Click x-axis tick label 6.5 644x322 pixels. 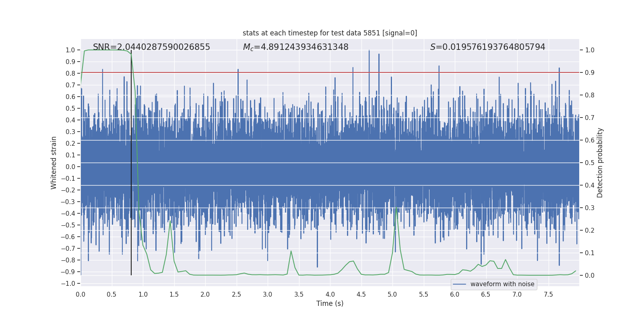click(x=486, y=294)
